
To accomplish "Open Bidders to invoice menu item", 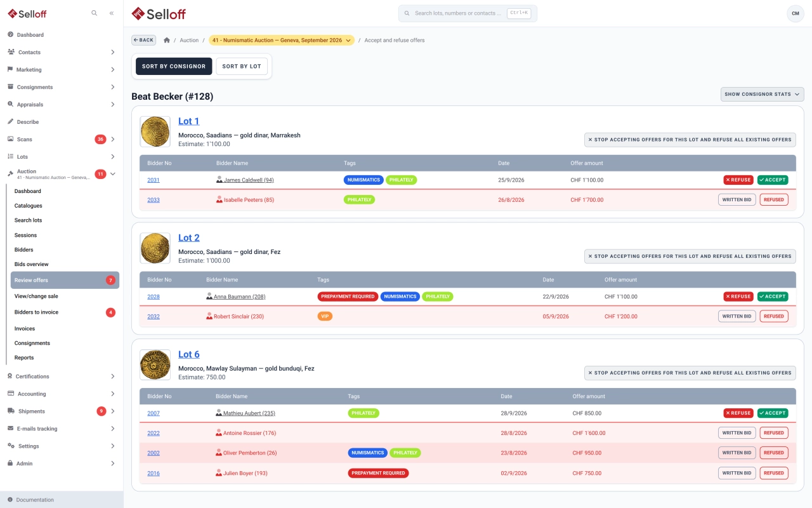I will point(65,312).
